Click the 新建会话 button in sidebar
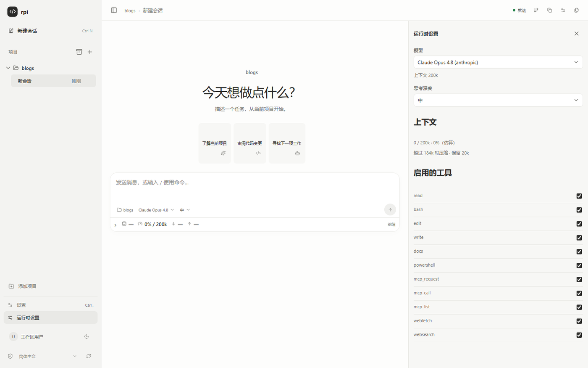588x368 pixels. [x=50, y=31]
